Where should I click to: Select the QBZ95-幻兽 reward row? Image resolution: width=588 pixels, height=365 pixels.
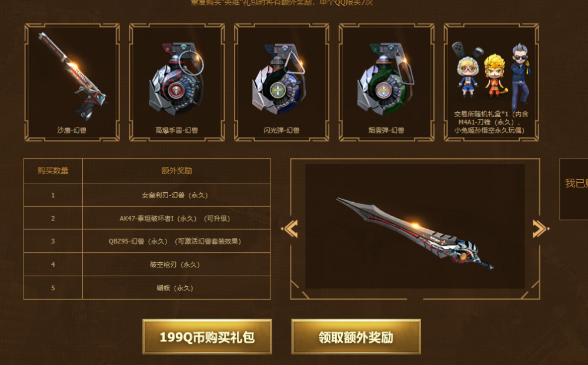[147, 241]
